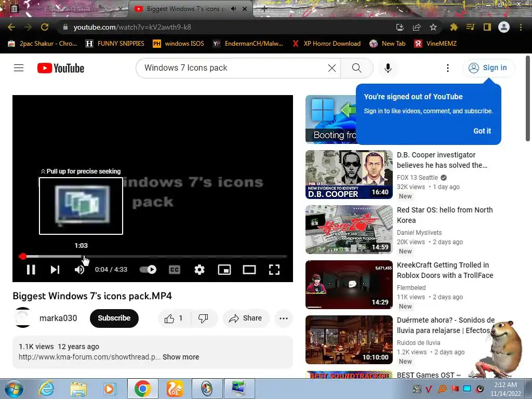Start voice search with microphone icon
532x399 pixels.
coord(388,68)
